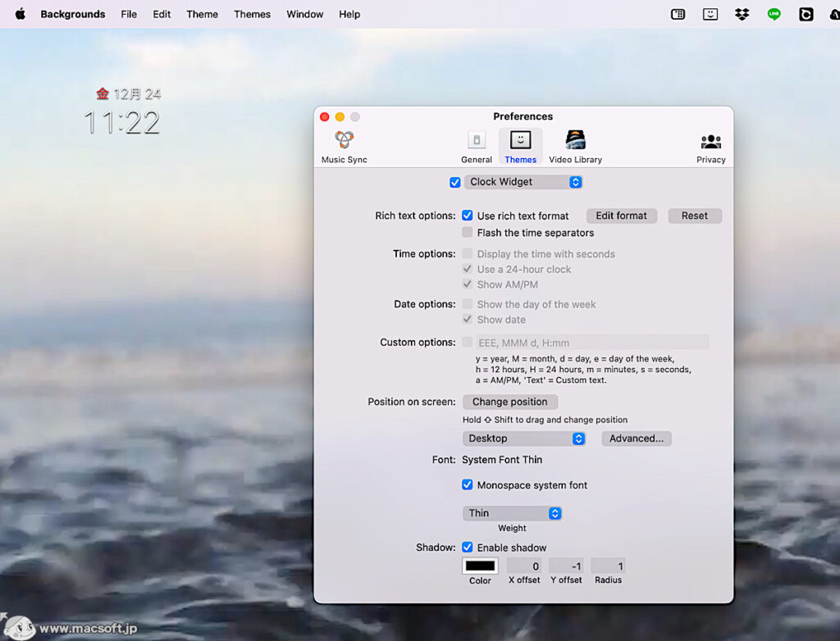Click the shadow X offset field
Viewport: 840px width, 641px height.
point(524,566)
